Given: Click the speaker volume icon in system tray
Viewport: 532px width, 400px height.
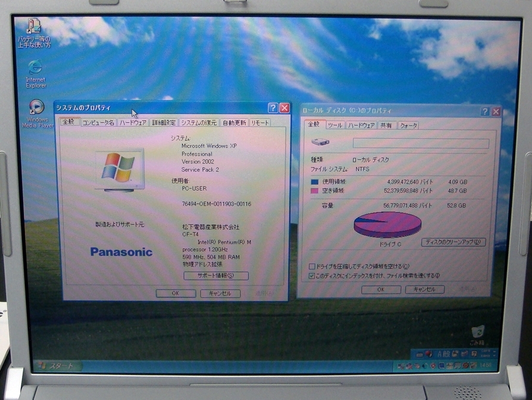Looking at the screenshot, I should [x=425, y=366].
